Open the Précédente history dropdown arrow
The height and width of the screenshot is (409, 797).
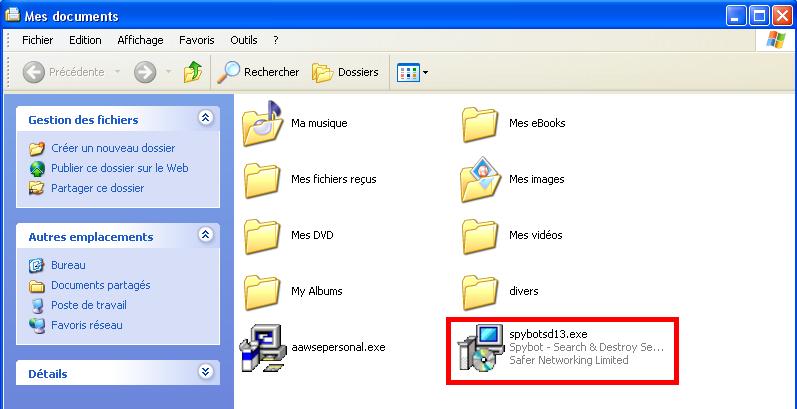coord(117,72)
